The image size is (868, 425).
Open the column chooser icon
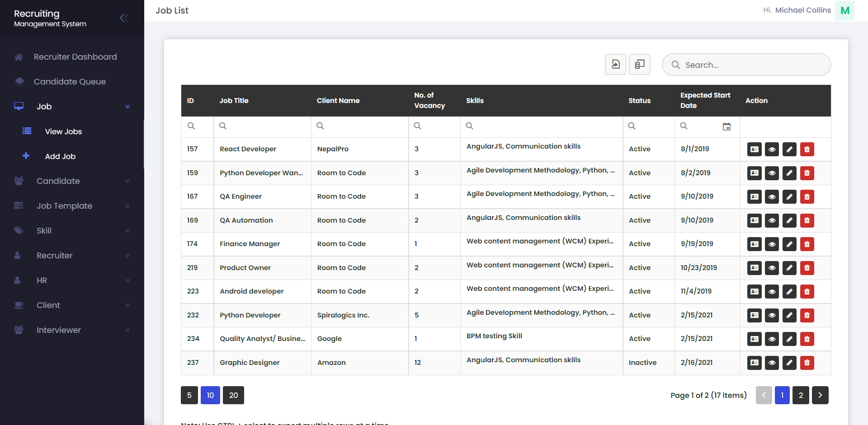click(639, 65)
